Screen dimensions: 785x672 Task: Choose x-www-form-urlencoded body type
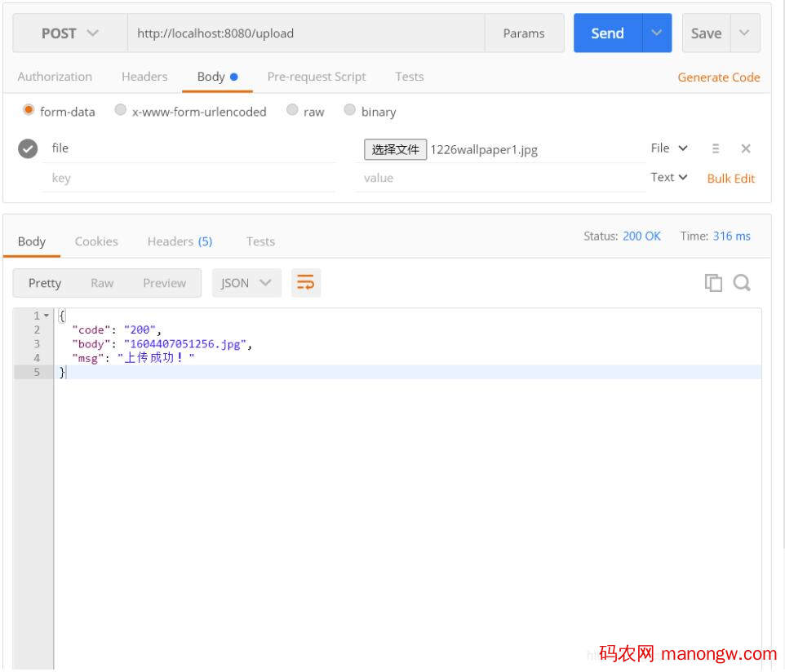point(121,110)
